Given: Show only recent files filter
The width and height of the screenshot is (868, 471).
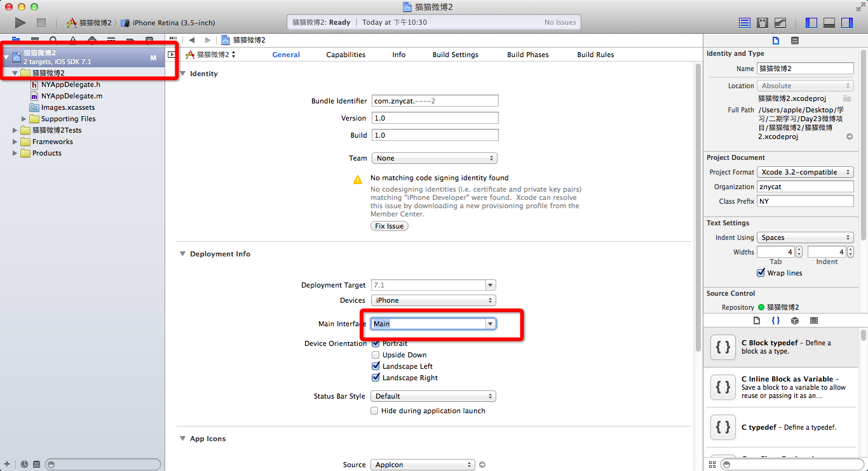Looking at the screenshot, I should click(24, 464).
